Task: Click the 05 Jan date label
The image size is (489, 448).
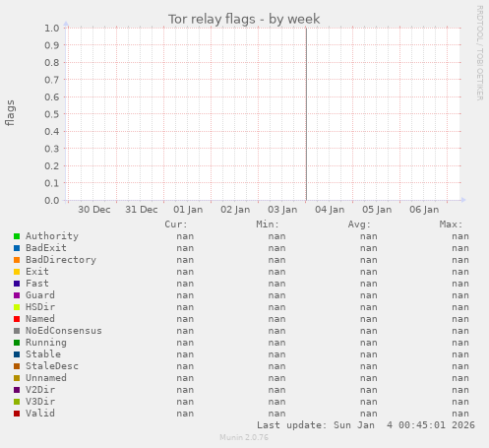Action: pos(377,210)
